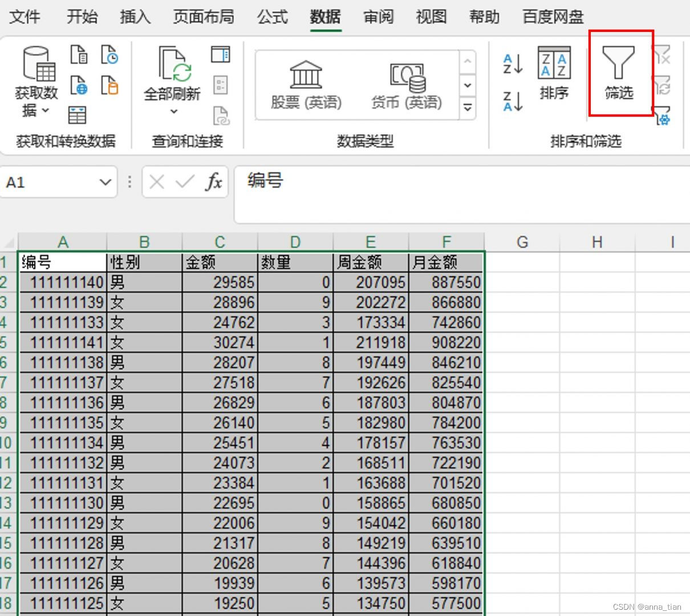Switch to the 公式 tab
This screenshot has width=690, height=616.
272,17
